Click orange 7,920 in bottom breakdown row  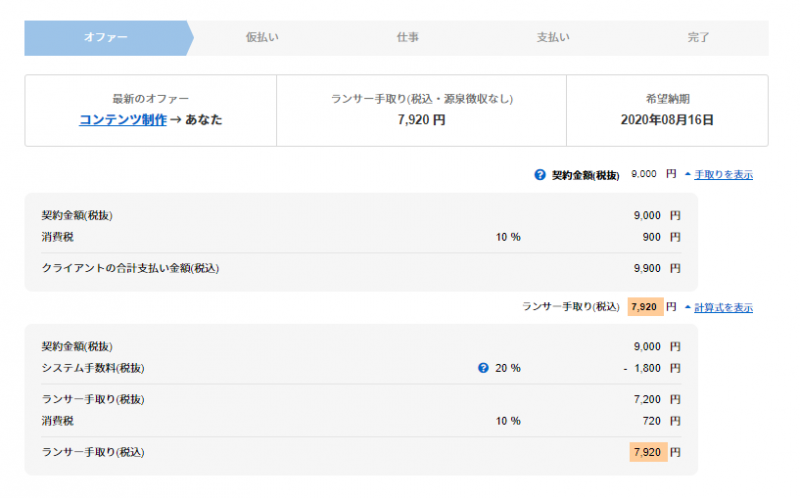pos(647,452)
